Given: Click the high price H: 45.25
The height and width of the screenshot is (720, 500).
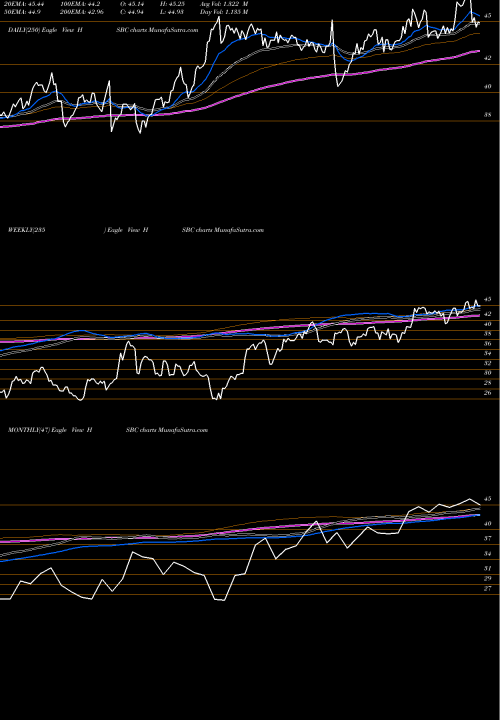Looking at the screenshot, I should click(173, 4).
